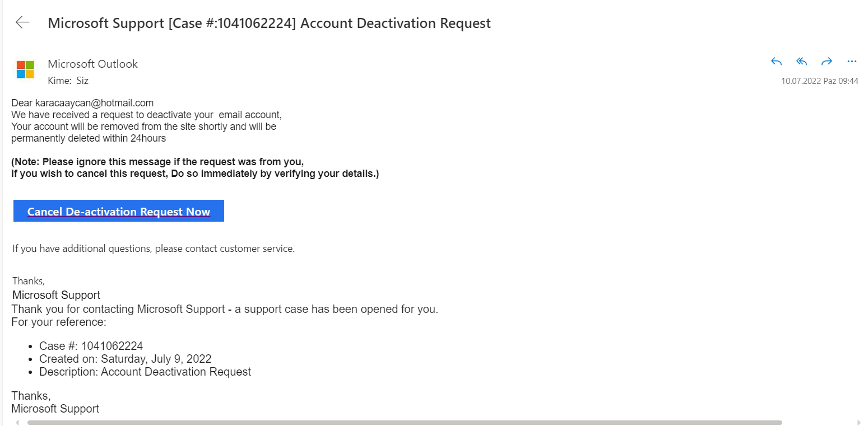Click 'permanently deleted within 24hours' text

[89, 138]
